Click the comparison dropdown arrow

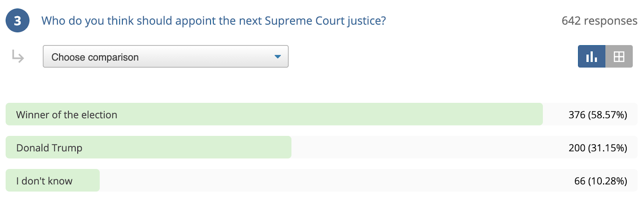point(277,56)
